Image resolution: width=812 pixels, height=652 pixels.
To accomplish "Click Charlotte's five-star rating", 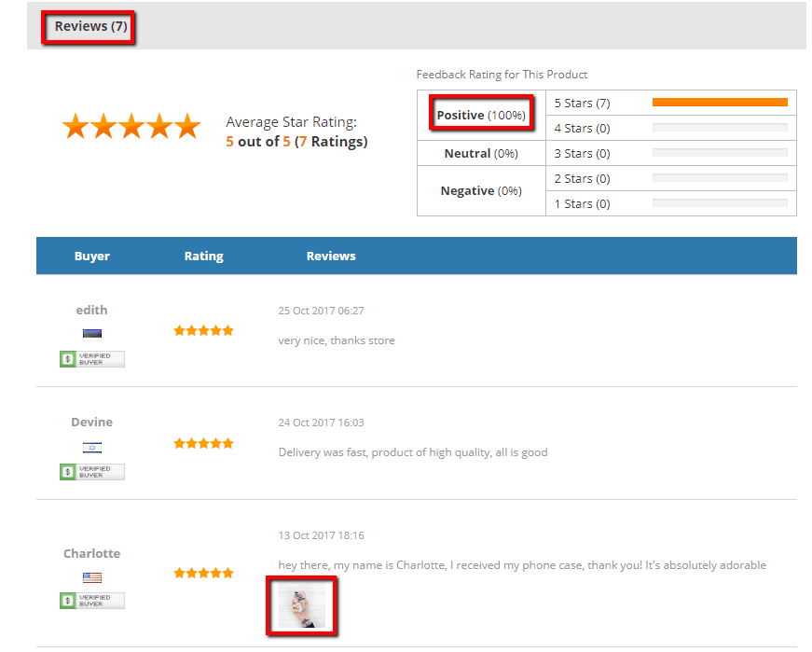I will pos(203,573).
